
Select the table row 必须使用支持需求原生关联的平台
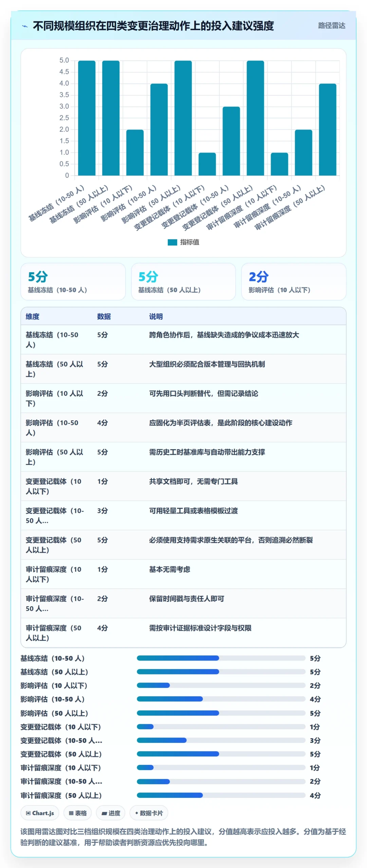(x=183, y=545)
